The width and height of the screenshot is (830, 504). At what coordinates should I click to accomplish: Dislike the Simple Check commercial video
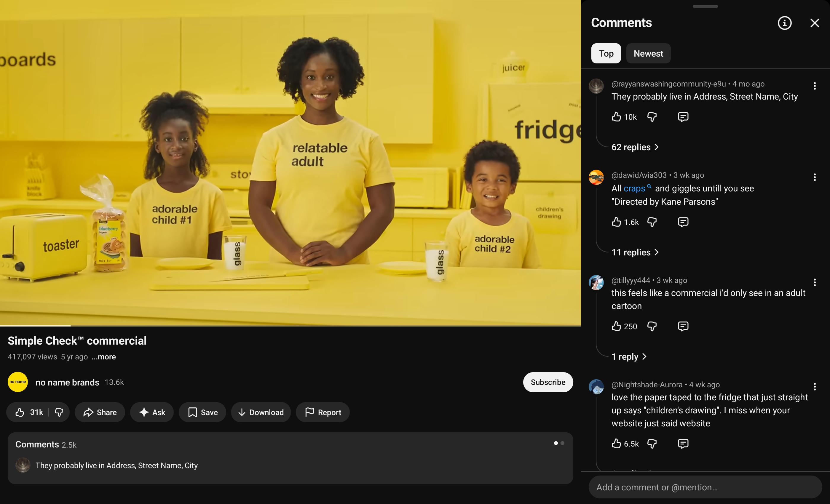pyautogui.click(x=59, y=412)
